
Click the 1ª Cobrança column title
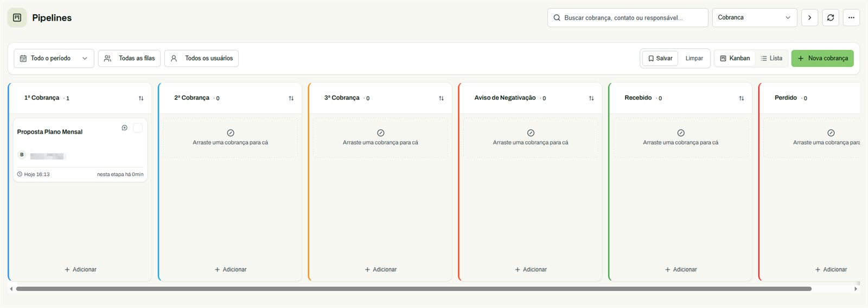pyautogui.click(x=42, y=98)
